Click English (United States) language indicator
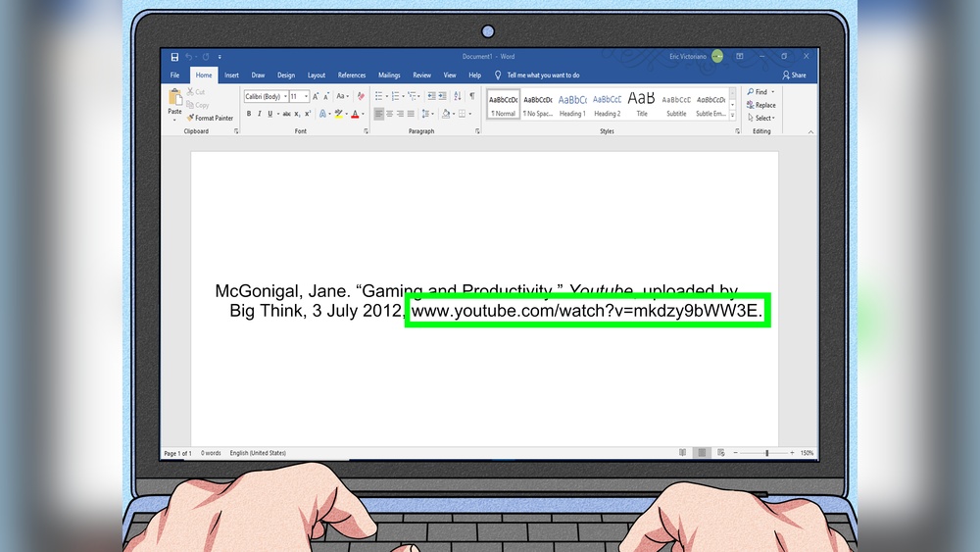Image resolution: width=980 pixels, height=552 pixels. pos(258,453)
